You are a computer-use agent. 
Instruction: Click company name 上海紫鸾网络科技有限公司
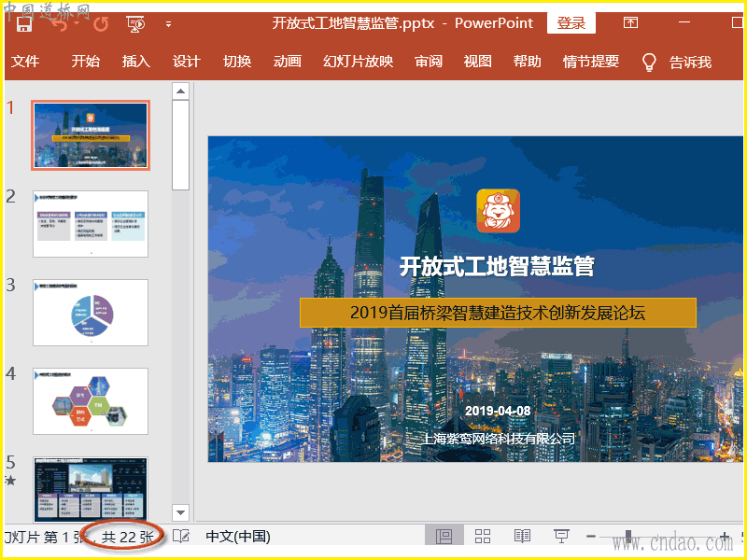(x=498, y=438)
